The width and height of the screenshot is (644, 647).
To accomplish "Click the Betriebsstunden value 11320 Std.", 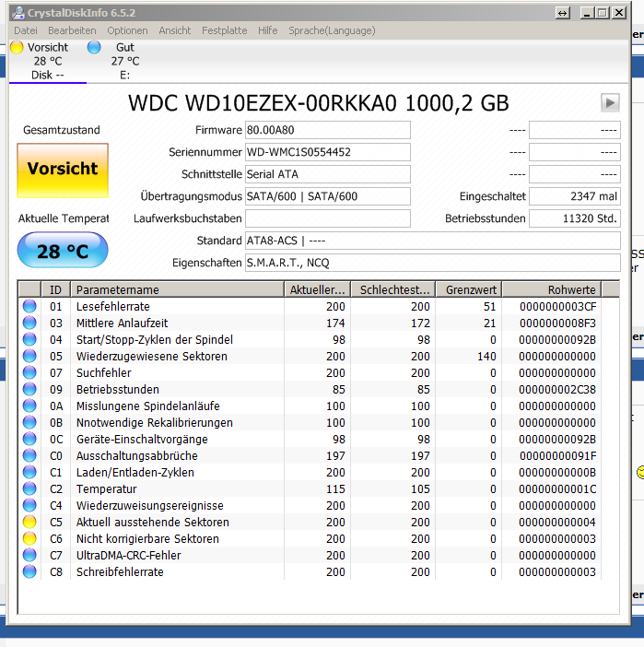I will (x=575, y=218).
